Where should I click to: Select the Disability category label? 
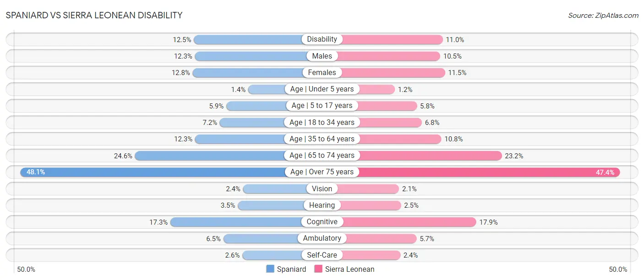(x=322, y=39)
